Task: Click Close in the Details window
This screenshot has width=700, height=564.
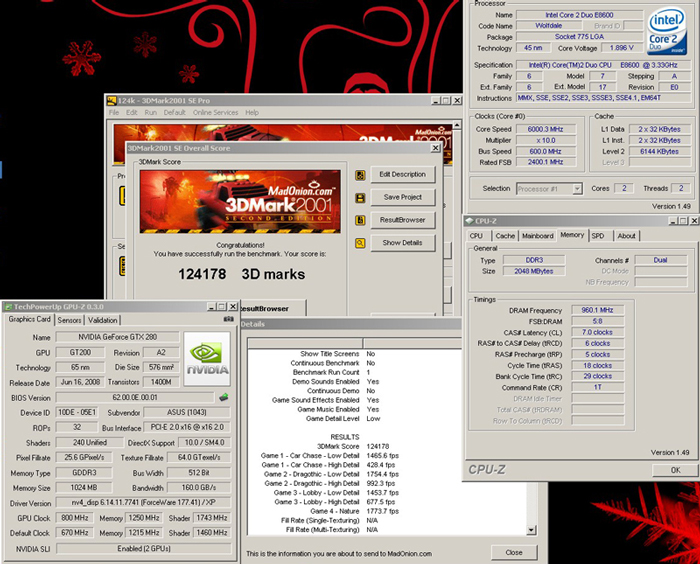Action: point(514,553)
